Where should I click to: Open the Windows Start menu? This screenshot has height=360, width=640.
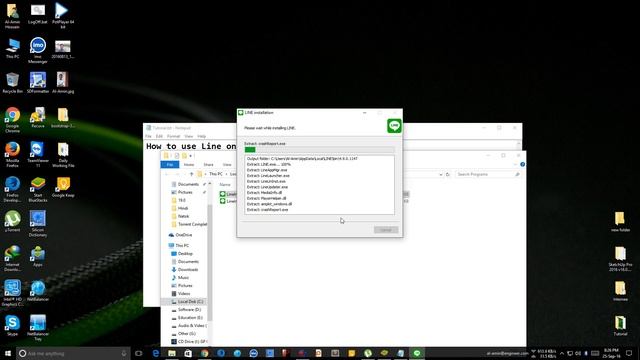click(8, 353)
